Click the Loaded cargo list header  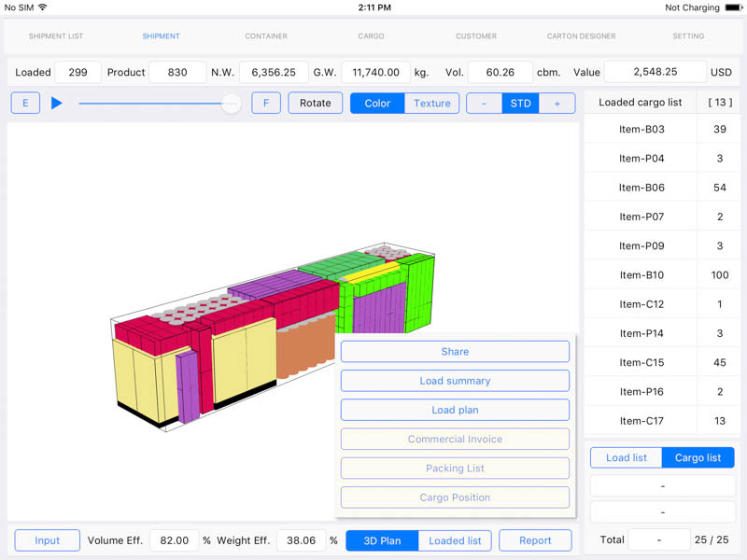click(x=641, y=102)
